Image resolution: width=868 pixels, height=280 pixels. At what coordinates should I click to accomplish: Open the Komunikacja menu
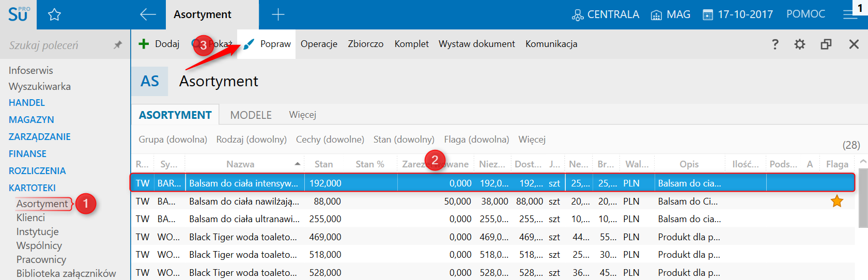(551, 44)
